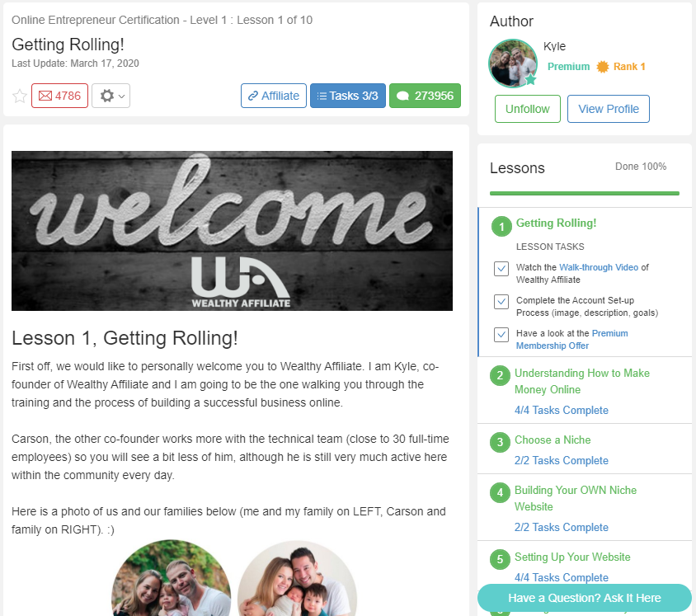Uncheck the Walk-through Video task checkbox

(501, 269)
